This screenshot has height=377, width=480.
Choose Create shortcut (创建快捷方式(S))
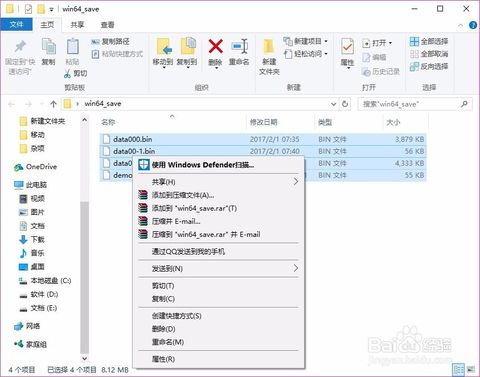tap(219, 316)
